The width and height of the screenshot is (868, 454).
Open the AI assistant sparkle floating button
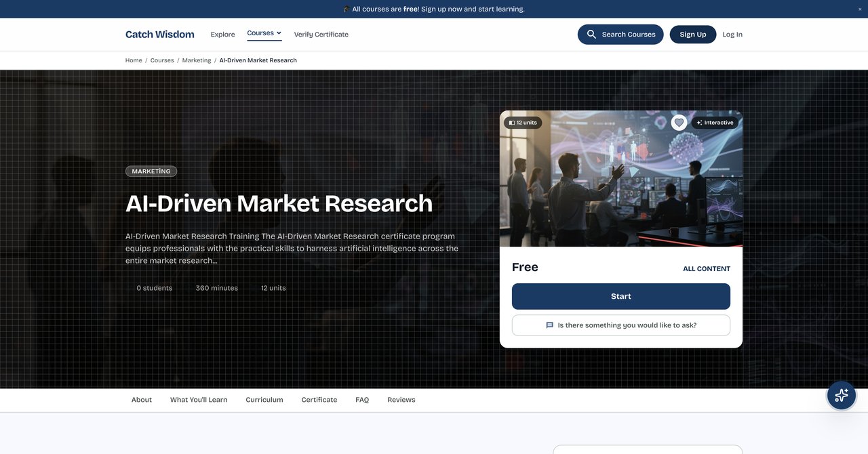pyautogui.click(x=842, y=395)
